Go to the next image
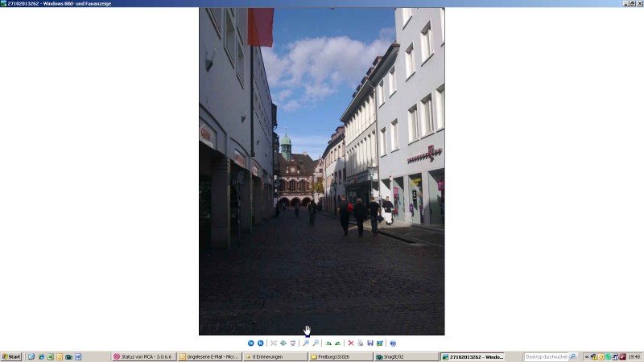This screenshot has width=644, height=362. pos(260,343)
